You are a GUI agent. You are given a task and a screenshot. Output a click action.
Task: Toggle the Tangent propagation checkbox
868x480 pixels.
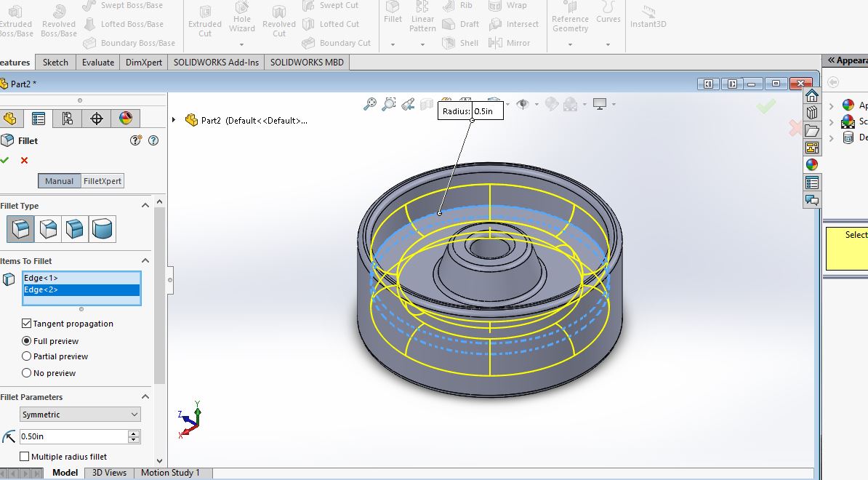tap(26, 324)
